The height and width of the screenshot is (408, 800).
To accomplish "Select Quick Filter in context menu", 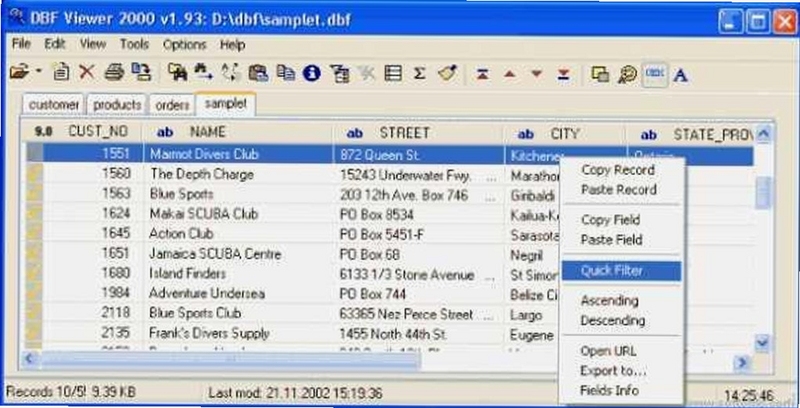I will (x=621, y=271).
